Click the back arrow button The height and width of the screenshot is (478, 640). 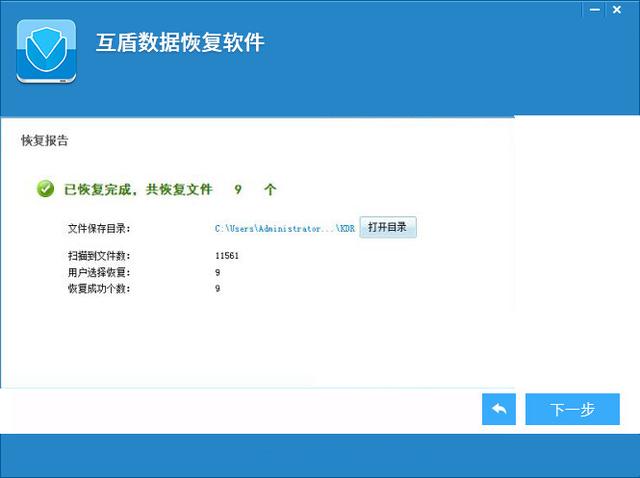point(498,409)
